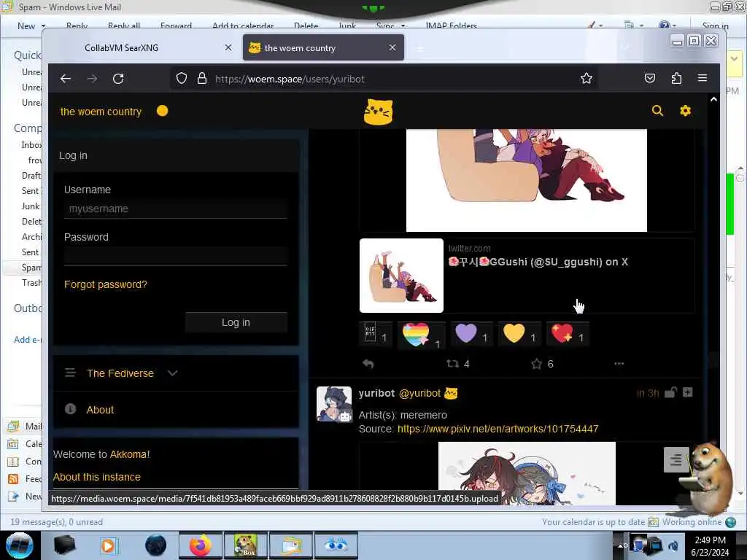
Task: Focus the Password input field
Action: click(175, 256)
